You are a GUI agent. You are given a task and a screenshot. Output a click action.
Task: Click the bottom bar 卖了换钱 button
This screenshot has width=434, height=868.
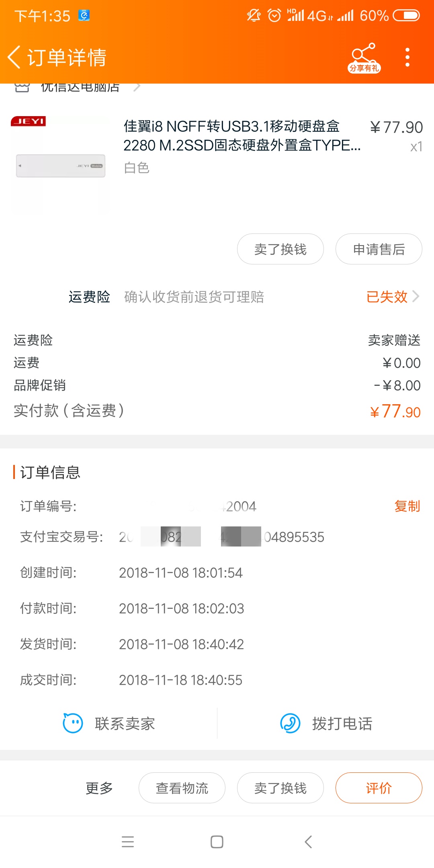pyautogui.click(x=280, y=788)
